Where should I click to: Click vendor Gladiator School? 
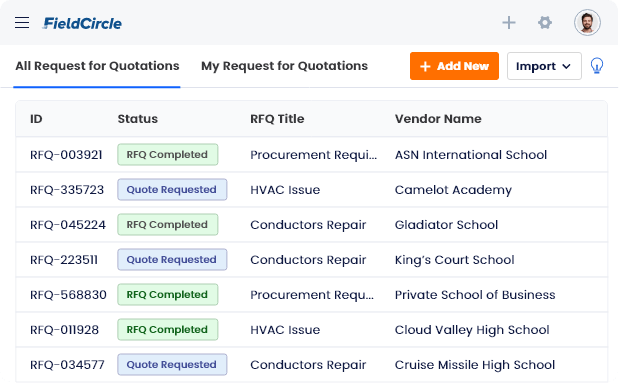[446, 225]
